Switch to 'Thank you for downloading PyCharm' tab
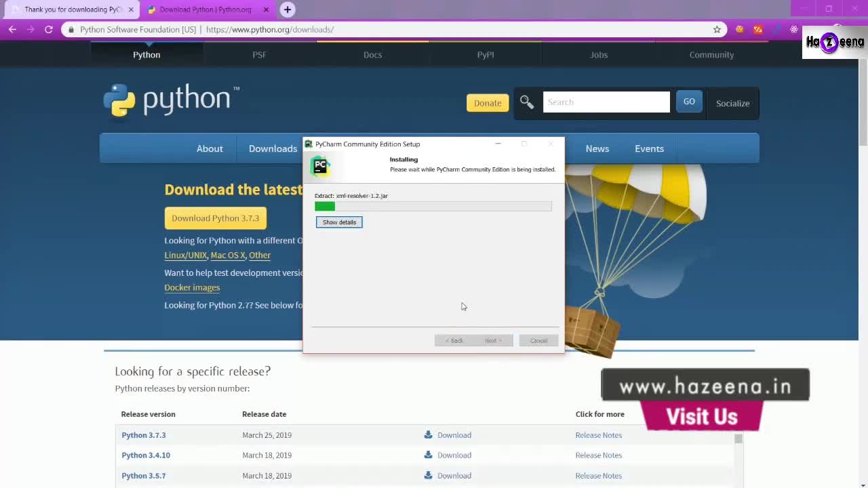Viewport: 868px width, 488px height. point(73,9)
